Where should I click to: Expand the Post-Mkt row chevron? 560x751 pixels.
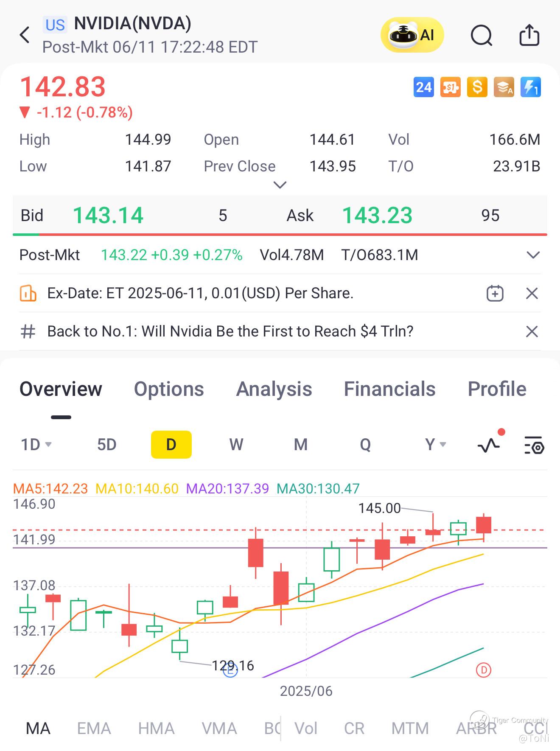(533, 255)
